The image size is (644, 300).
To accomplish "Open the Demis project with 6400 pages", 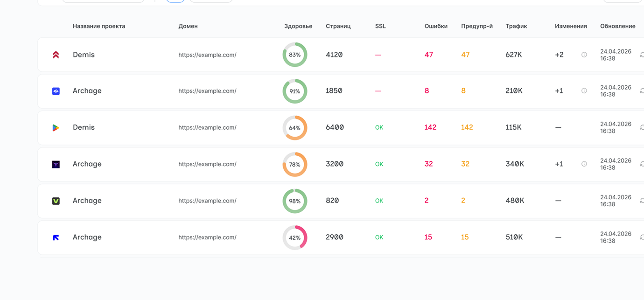I will tap(84, 127).
